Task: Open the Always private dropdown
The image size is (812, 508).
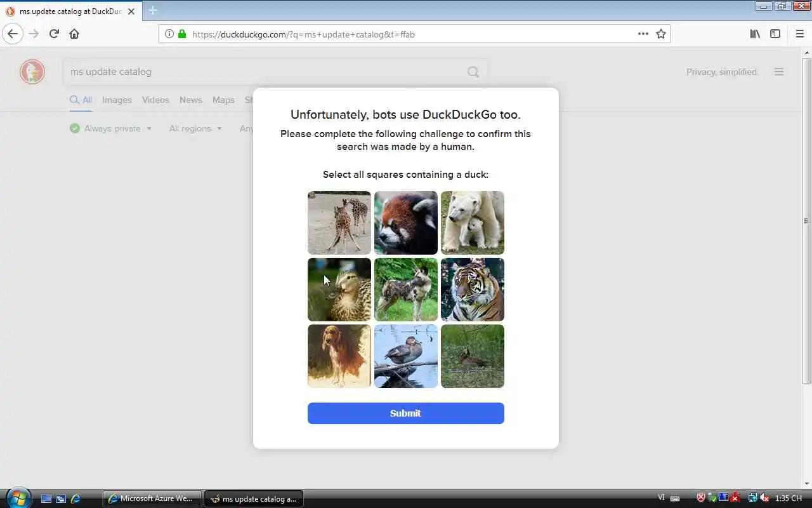Action: (111, 128)
